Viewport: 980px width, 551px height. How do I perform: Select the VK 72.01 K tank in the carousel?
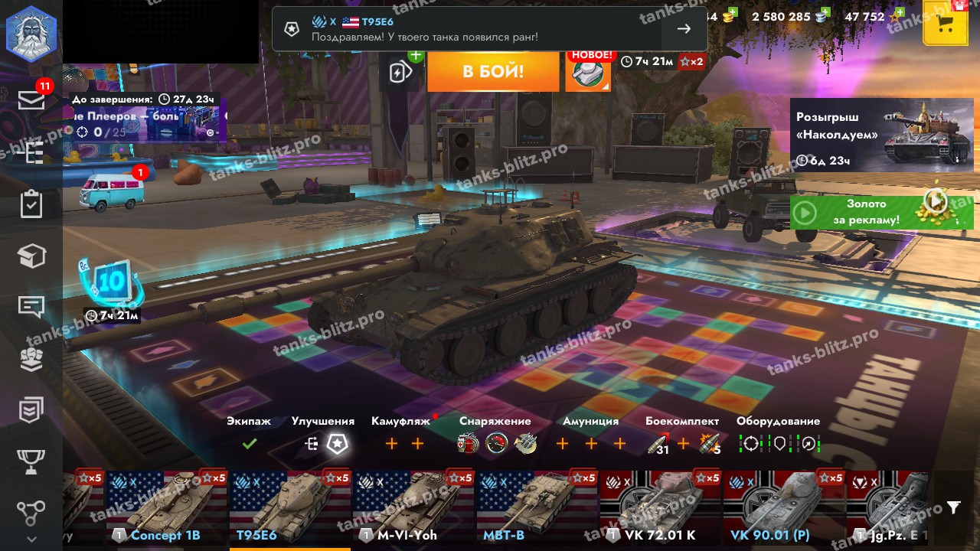point(661,508)
